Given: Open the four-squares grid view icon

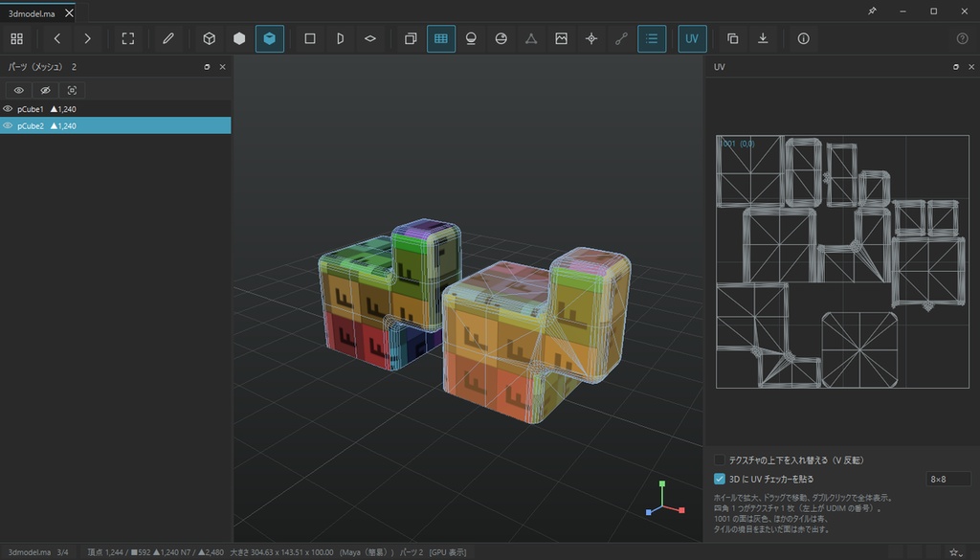Looking at the screenshot, I should [17, 38].
